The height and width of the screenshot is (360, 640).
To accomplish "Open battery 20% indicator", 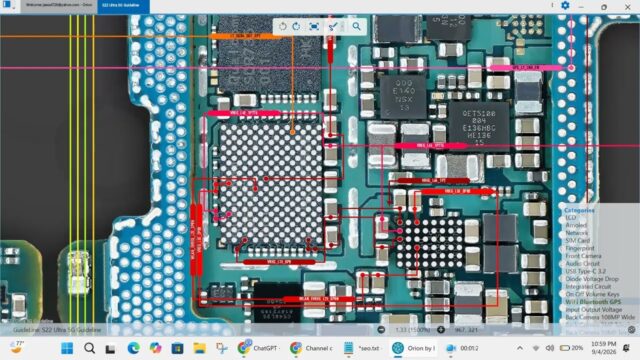I will tap(571, 348).
